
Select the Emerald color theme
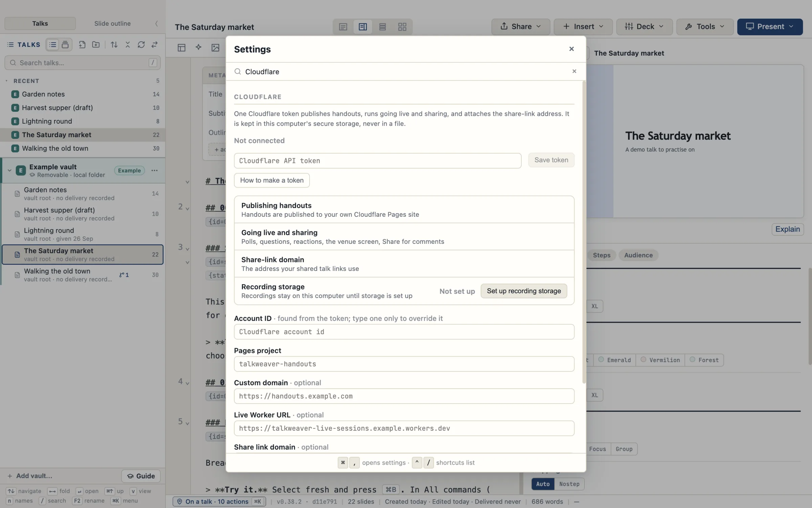click(x=614, y=360)
